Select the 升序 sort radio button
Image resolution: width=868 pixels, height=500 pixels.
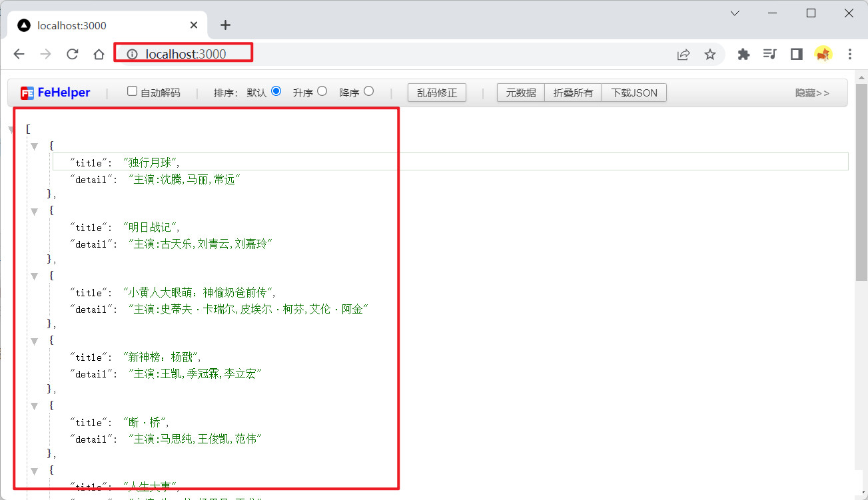[x=322, y=91]
